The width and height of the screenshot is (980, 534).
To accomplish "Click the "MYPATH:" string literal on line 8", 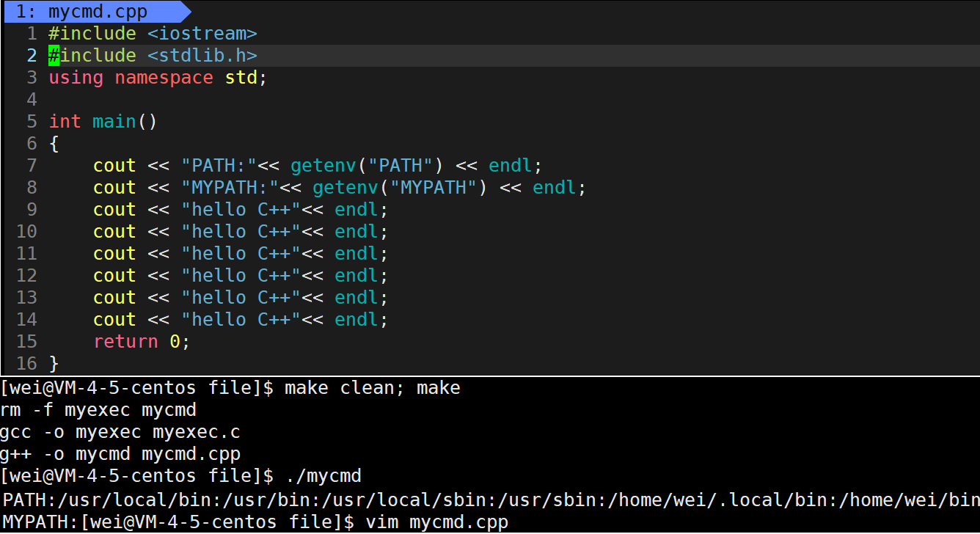I will pos(230,188).
